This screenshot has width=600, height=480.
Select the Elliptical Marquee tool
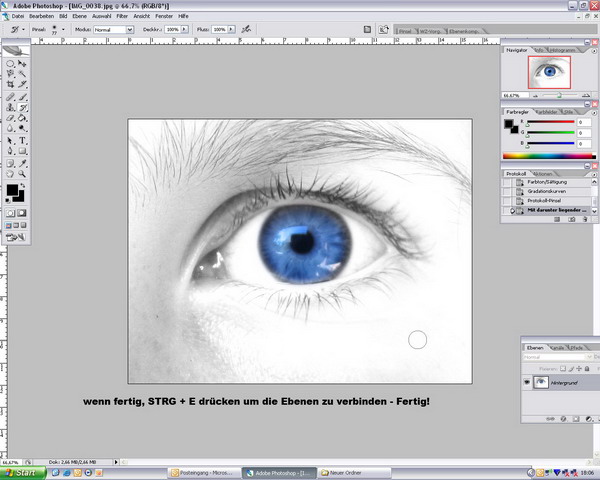pyautogui.click(x=10, y=64)
